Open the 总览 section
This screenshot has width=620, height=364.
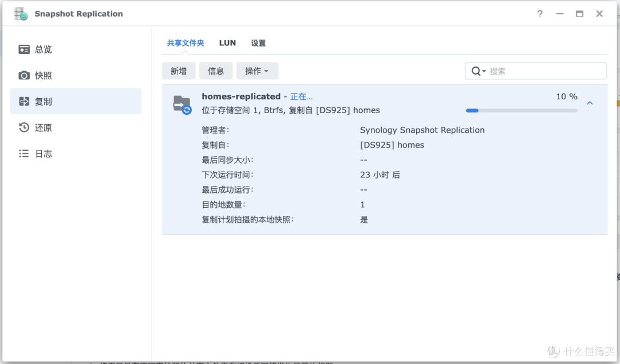tap(76, 49)
